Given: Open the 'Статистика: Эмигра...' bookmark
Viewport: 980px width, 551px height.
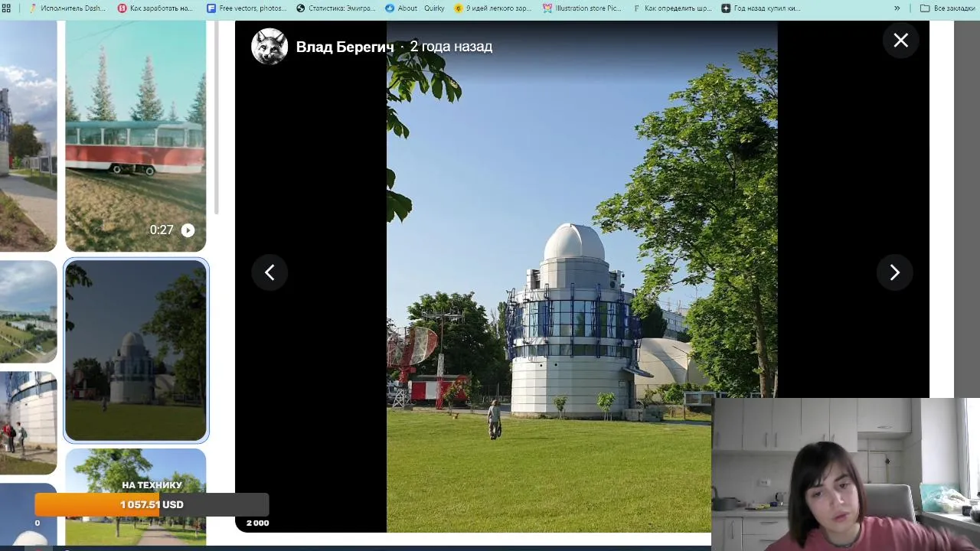Looking at the screenshot, I should [x=336, y=8].
